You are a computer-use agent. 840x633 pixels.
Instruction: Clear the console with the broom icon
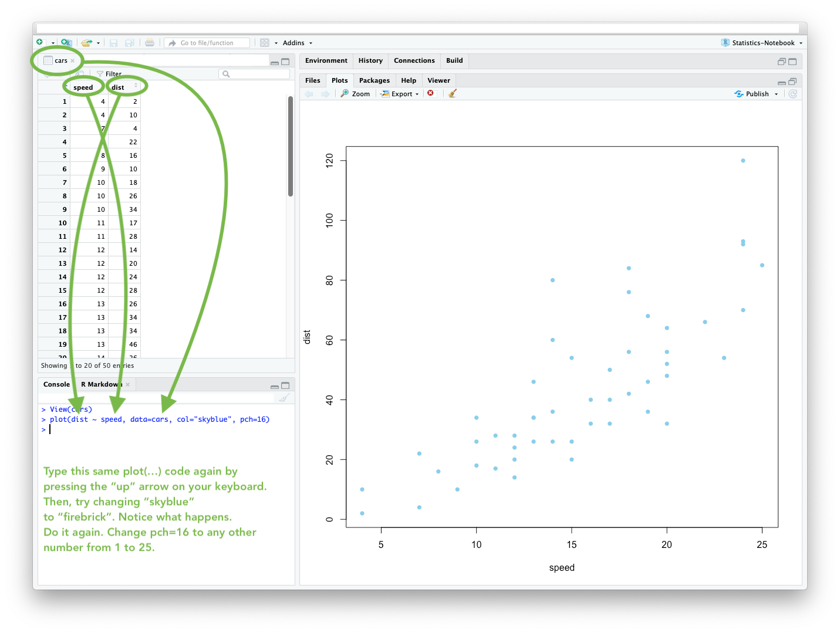tap(284, 398)
